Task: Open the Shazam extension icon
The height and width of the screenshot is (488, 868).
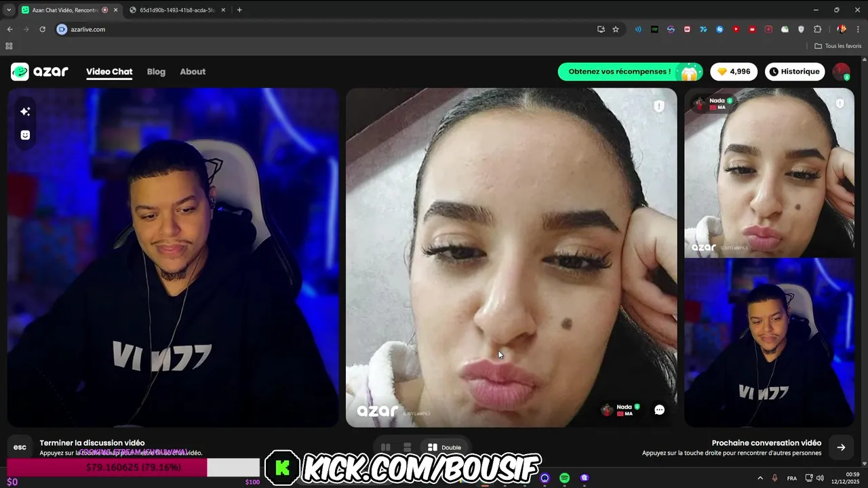Action: click(719, 29)
